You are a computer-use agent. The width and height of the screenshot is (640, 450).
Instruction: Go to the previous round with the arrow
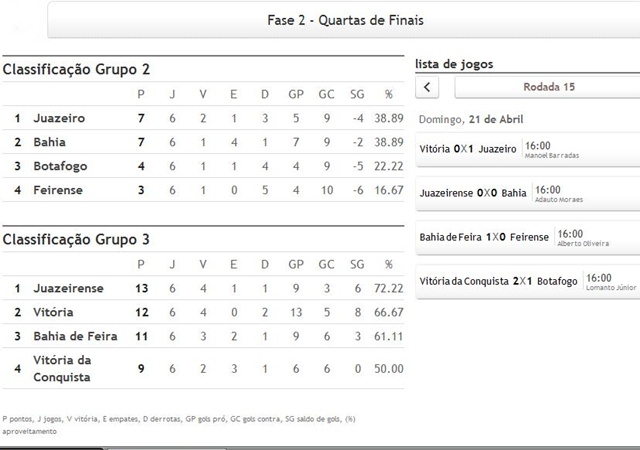click(x=428, y=87)
